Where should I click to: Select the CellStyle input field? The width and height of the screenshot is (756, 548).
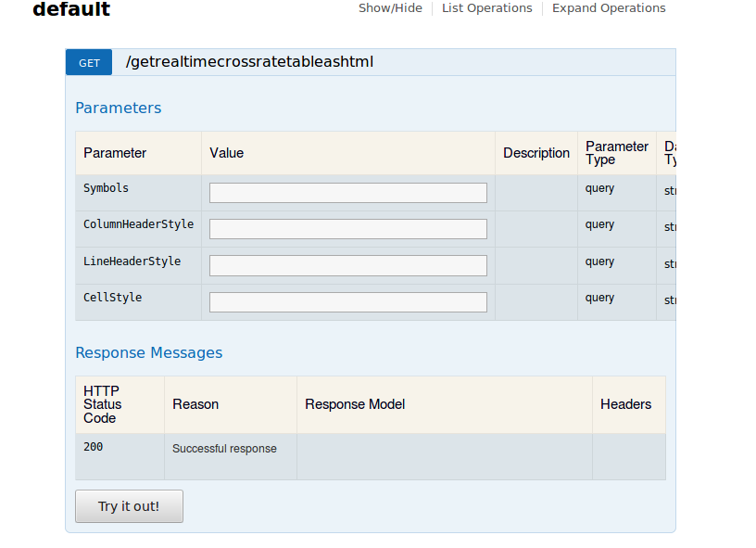tap(347, 302)
